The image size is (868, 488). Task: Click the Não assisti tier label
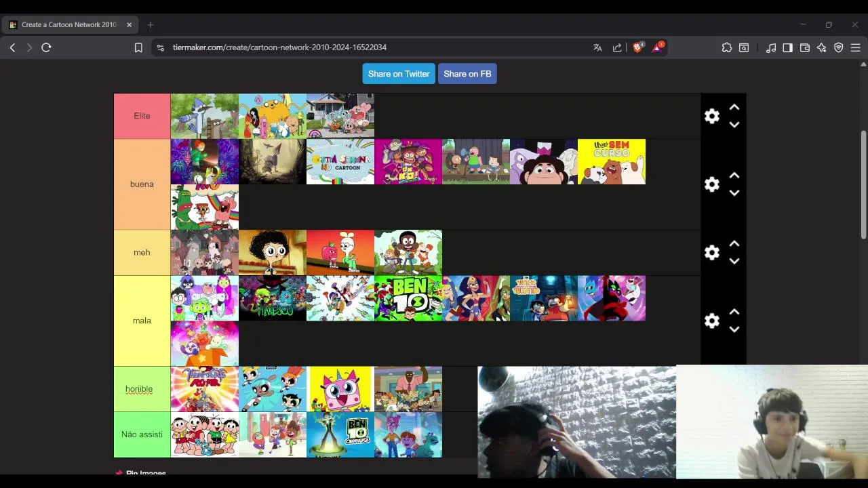click(x=142, y=434)
